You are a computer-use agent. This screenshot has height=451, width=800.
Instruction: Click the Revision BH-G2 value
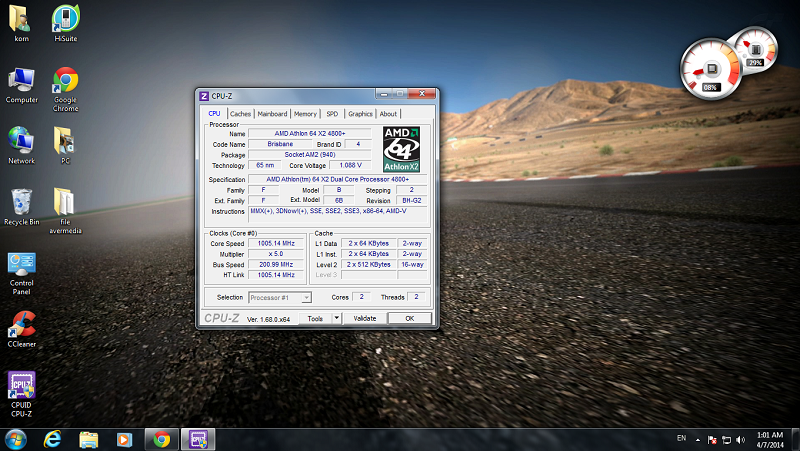click(x=412, y=201)
